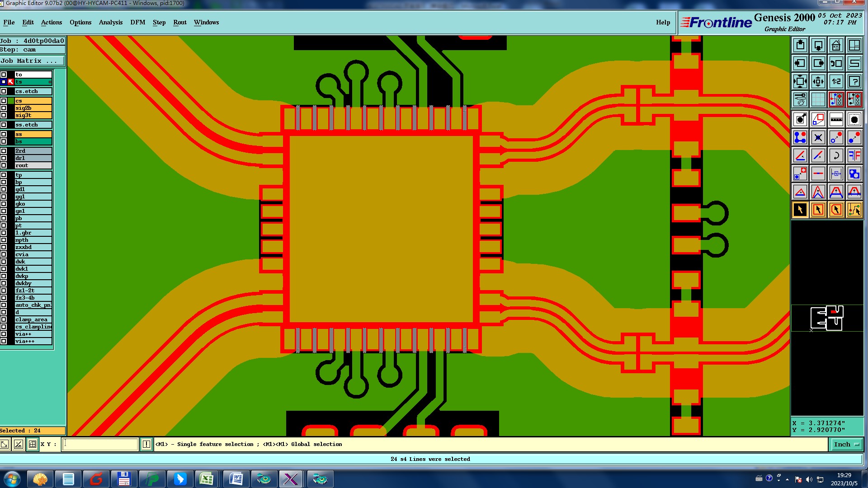Image resolution: width=868 pixels, height=488 pixels.
Task: Expand the ts layer options marker
Action: (50, 82)
